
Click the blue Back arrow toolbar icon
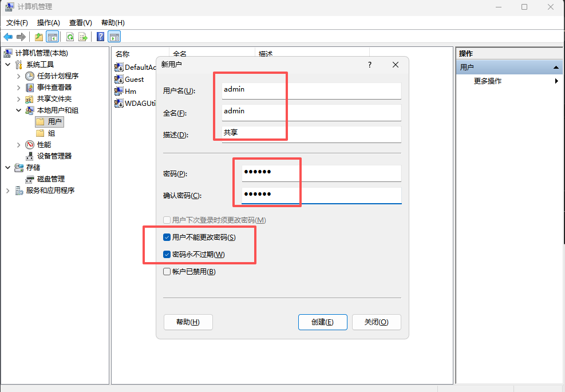[8, 37]
